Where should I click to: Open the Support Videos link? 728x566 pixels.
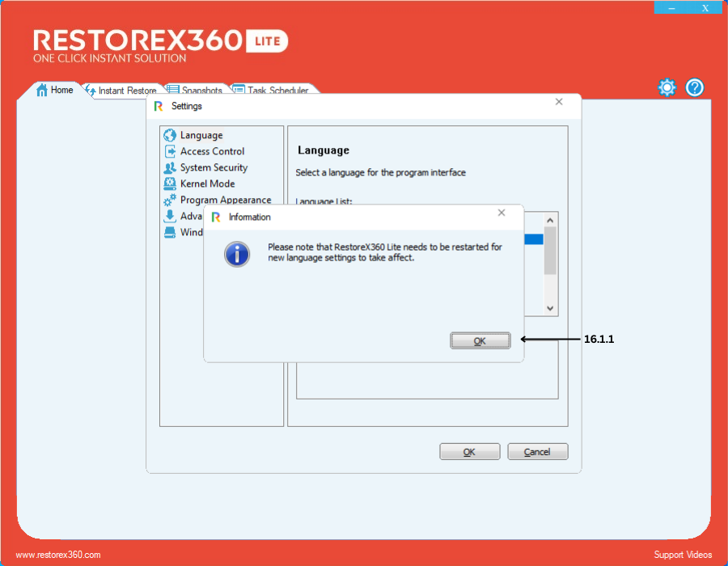click(x=683, y=555)
